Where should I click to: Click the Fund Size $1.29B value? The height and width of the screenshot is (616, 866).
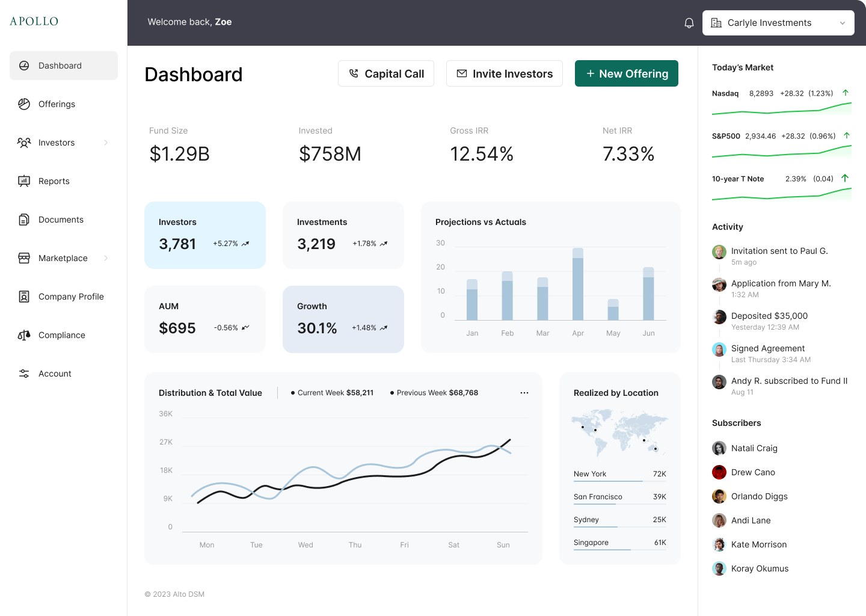tap(179, 154)
